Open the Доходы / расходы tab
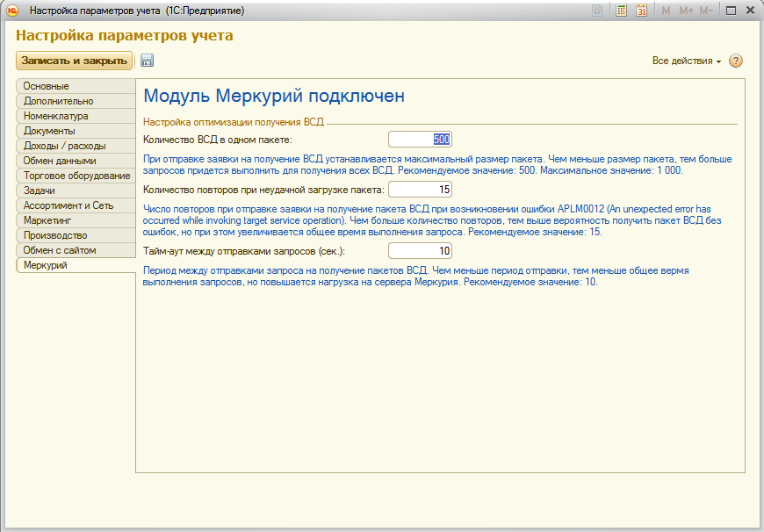 (76, 146)
